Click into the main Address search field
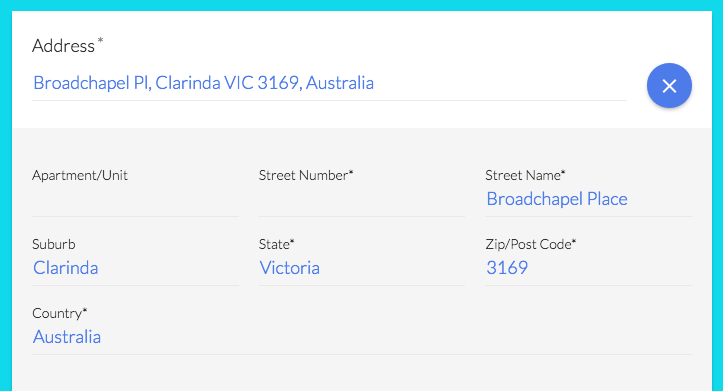 [329, 83]
